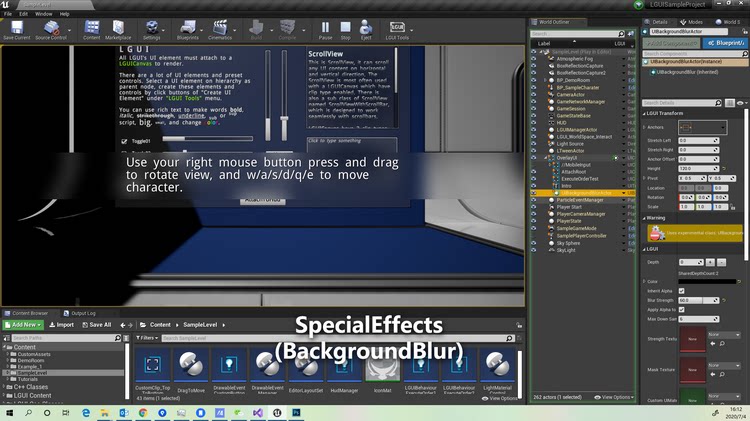Click the Save Current toolbar icon
Screen dimensions: 750x421
17,29
